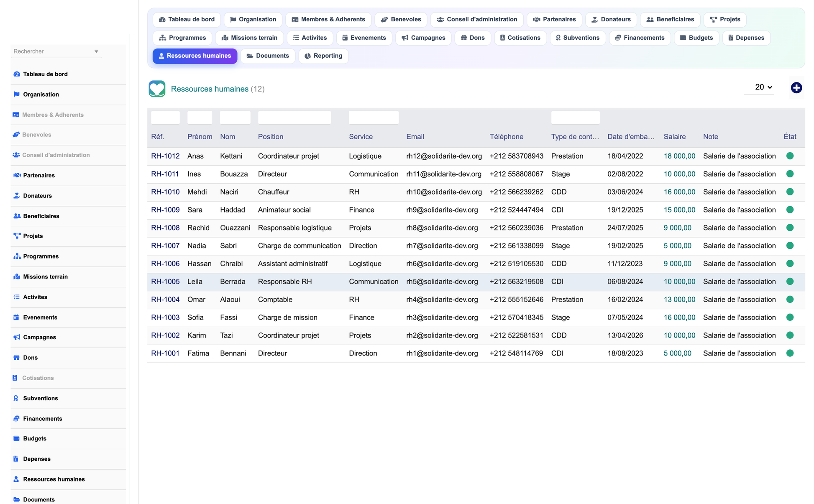Click phone number +212 570418345
This screenshot has width=814, height=504.
point(516,317)
